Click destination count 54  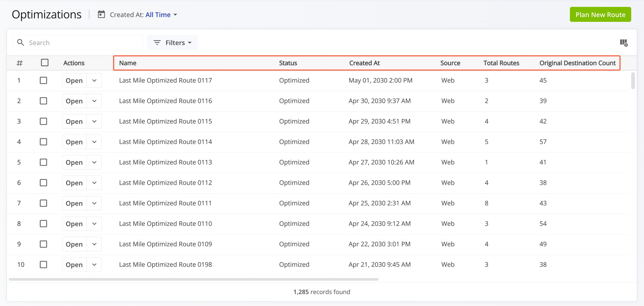pyautogui.click(x=543, y=224)
